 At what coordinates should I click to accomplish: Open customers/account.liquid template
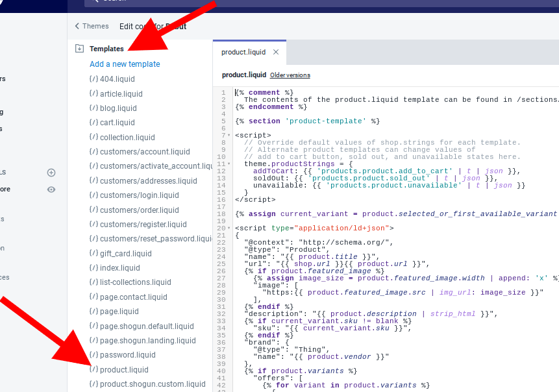[140, 152]
